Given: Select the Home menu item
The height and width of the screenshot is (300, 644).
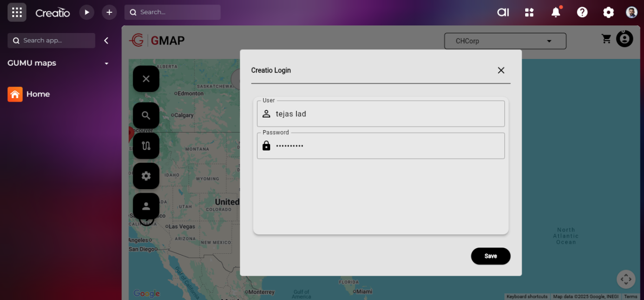Looking at the screenshot, I should coord(38,94).
